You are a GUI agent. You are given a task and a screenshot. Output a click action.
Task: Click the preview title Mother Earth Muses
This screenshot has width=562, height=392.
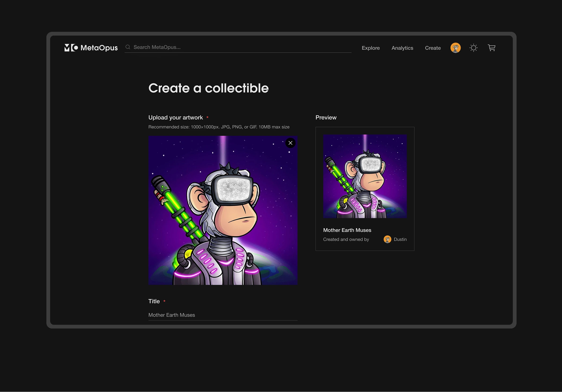click(347, 230)
